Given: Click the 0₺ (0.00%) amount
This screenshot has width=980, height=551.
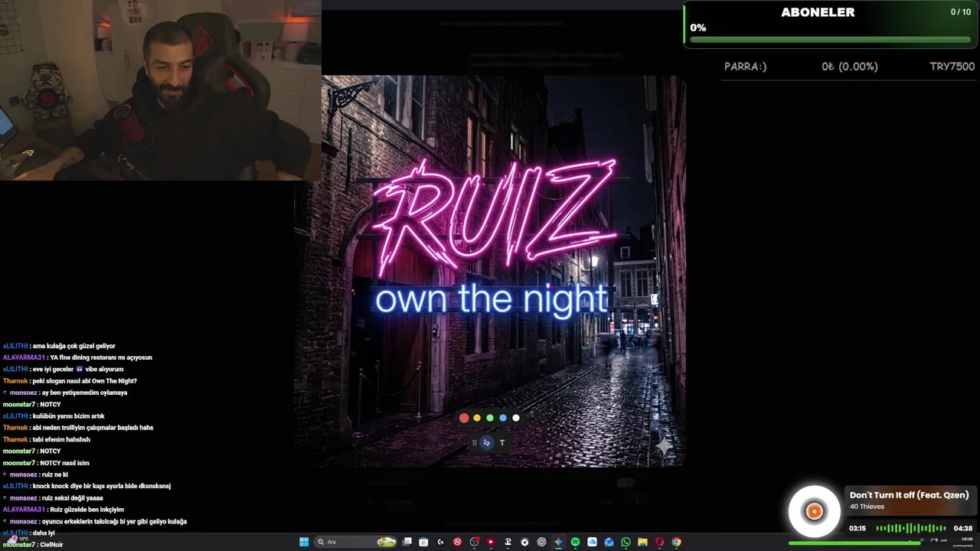Looking at the screenshot, I should 849,67.
